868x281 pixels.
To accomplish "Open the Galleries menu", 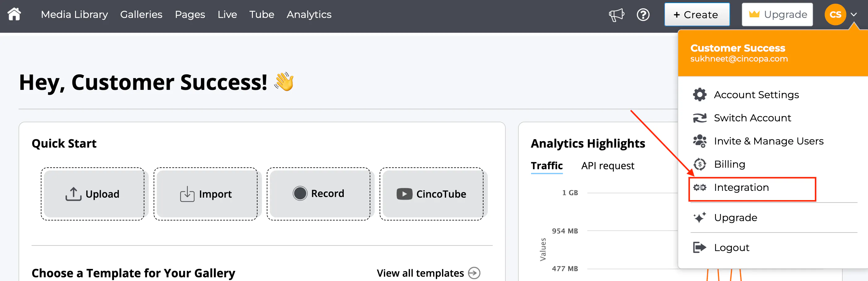I will [141, 15].
